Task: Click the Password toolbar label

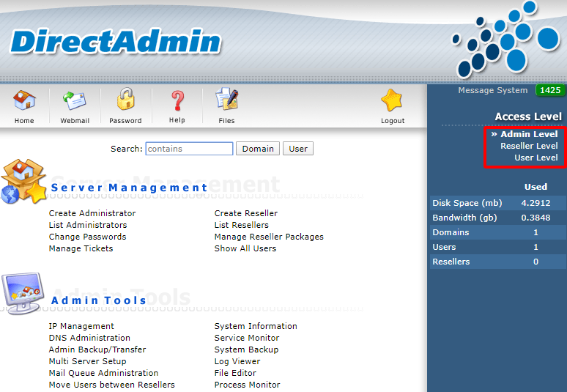Action: (x=125, y=121)
